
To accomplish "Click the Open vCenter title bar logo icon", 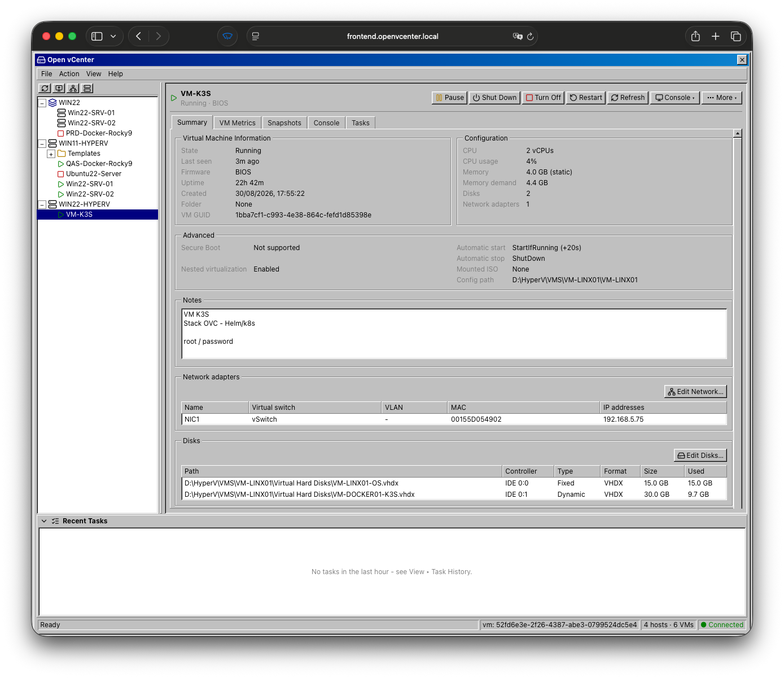I will [x=41, y=60].
